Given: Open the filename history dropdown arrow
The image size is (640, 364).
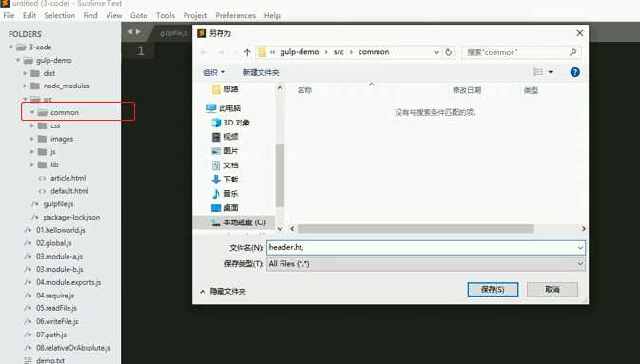Looking at the screenshot, I should 580,248.
